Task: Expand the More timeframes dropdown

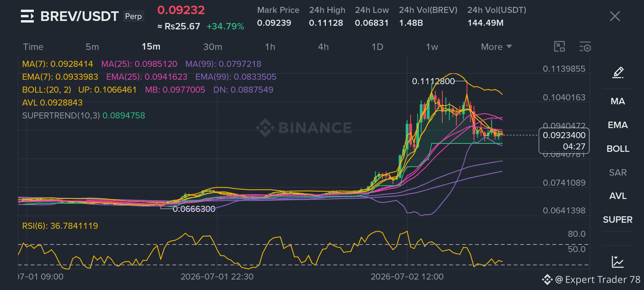Action: pyautogui.click(x=496, y=47)
